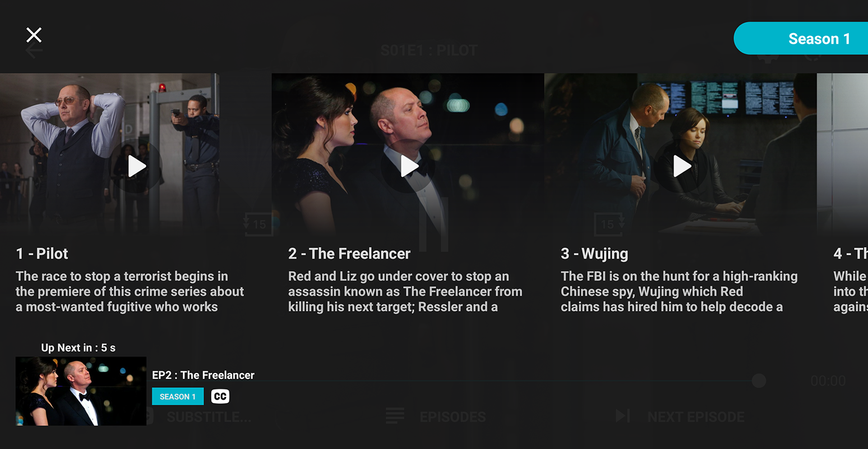Screen dimensions: 868x449
Task: Click the CC closed captions icon
Action: [x=220, y=396]
